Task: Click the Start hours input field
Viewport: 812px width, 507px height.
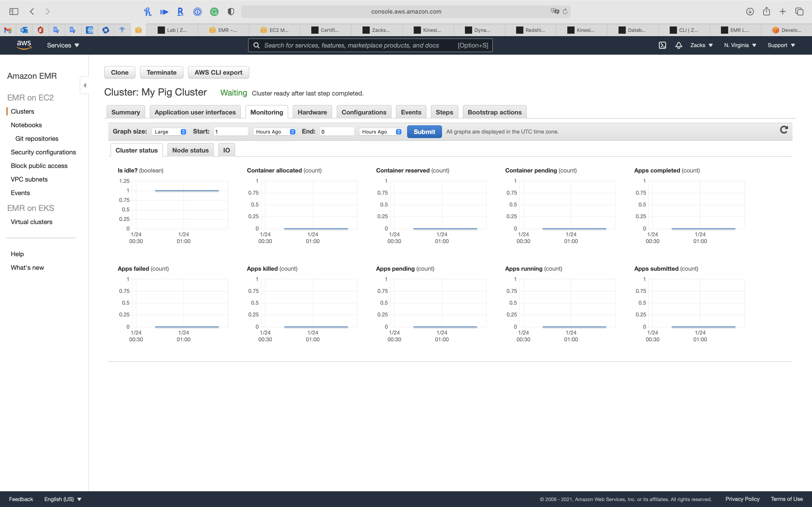Action: tap(231, 132)
